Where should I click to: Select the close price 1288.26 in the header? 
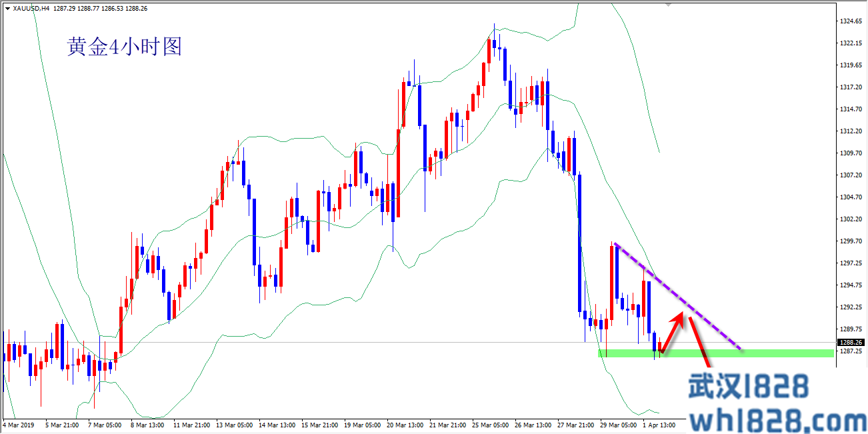(138, 8)
